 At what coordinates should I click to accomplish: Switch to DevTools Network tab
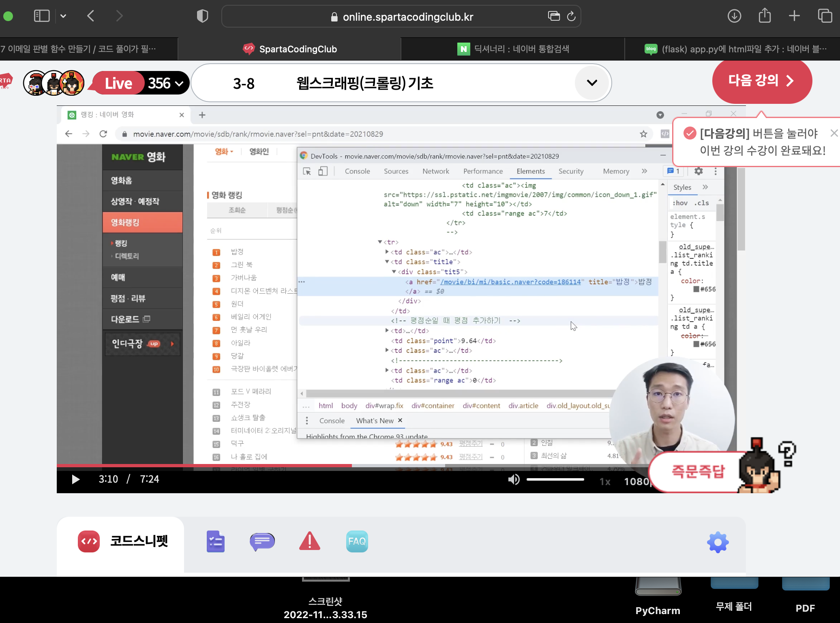click(x=436, y=171)
